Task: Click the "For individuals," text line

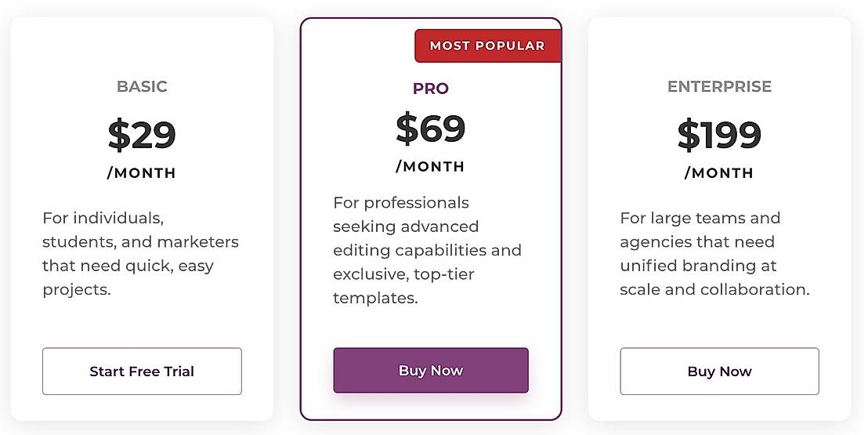Action: [103, 218]
